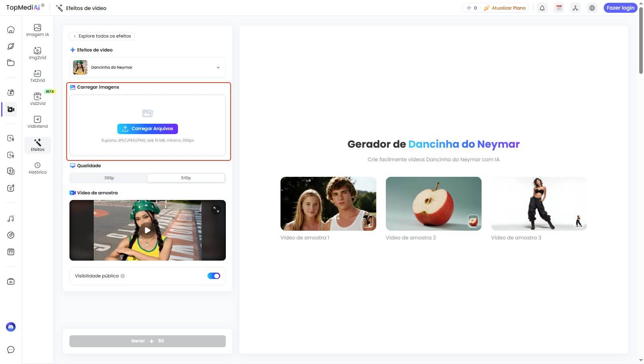Click the Atualizar Plano menu item
Screen dimensions: 644x364
pos(505,8)
